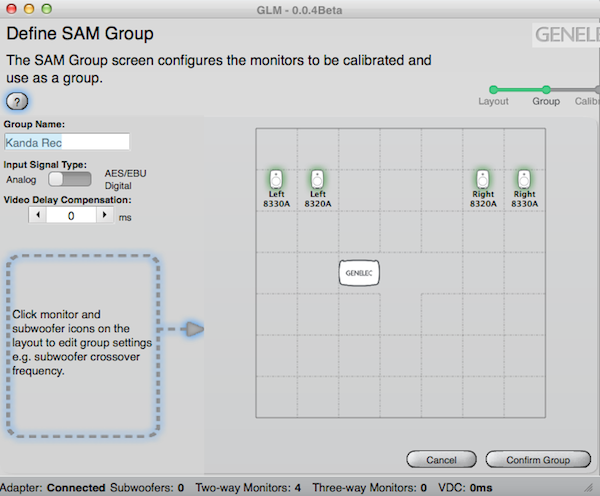Increase video delay with right arrow
Image resolution: width=600 pixels, height=496 pixels.
click(x=104, y=215)
